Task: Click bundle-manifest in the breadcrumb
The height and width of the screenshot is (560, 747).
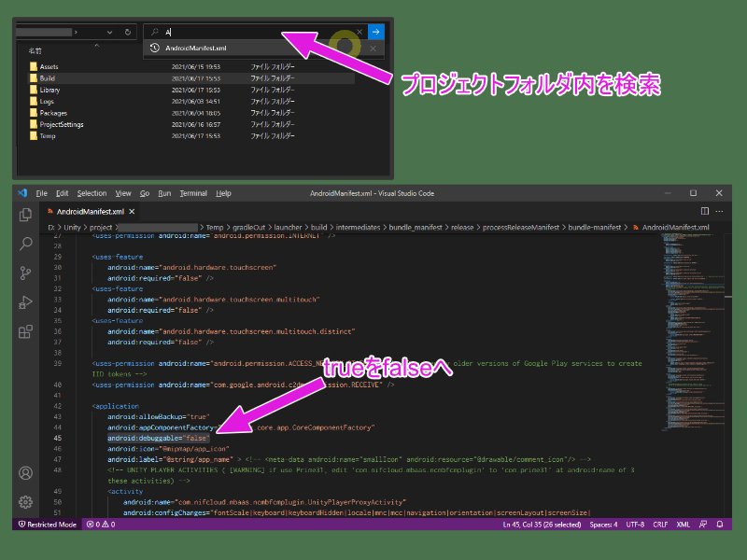Action: (x=595, y=227)
